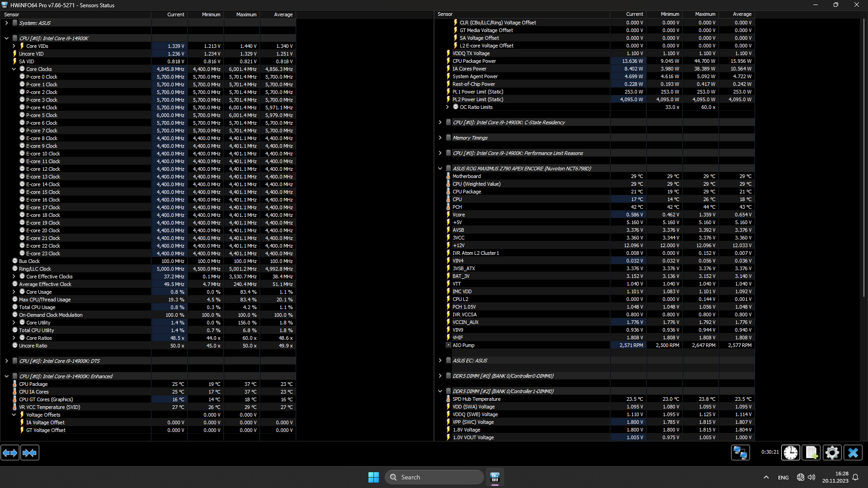
Task: Open sensor settings gear icon
Action: pos(832,453)
